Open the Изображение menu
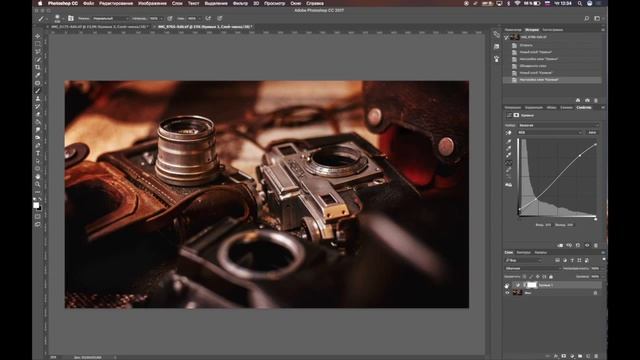The width and height of the screenshot is (640, 360). pyautogui.click(x=152, y=3)
